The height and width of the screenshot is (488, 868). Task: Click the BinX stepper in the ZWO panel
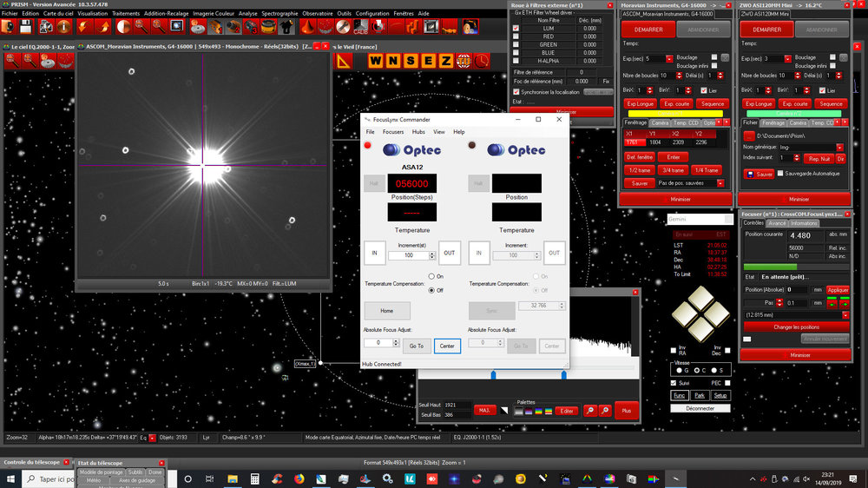click(768, 90)
